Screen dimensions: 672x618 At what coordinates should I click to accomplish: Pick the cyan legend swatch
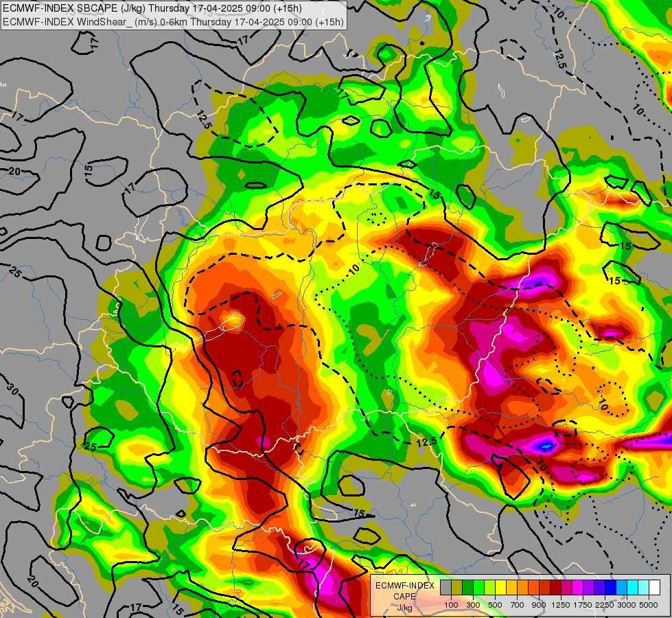633,588
